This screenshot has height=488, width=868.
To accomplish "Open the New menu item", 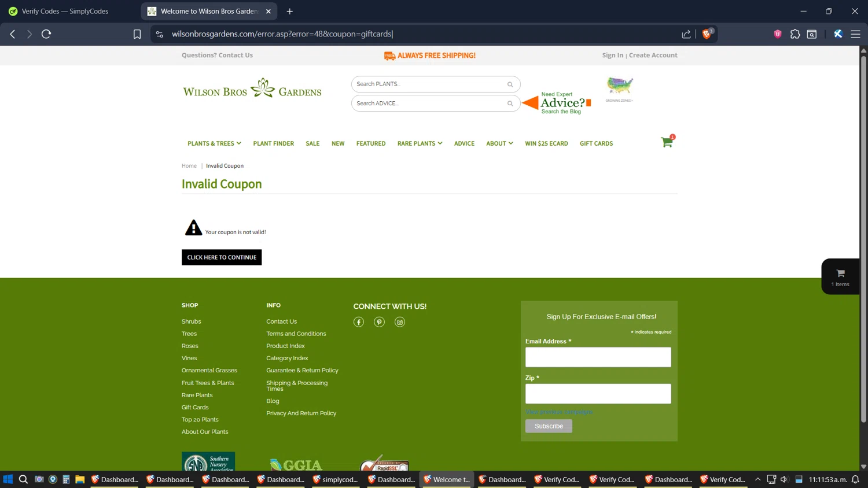I will pyautogui.click(x=338, y=143).
